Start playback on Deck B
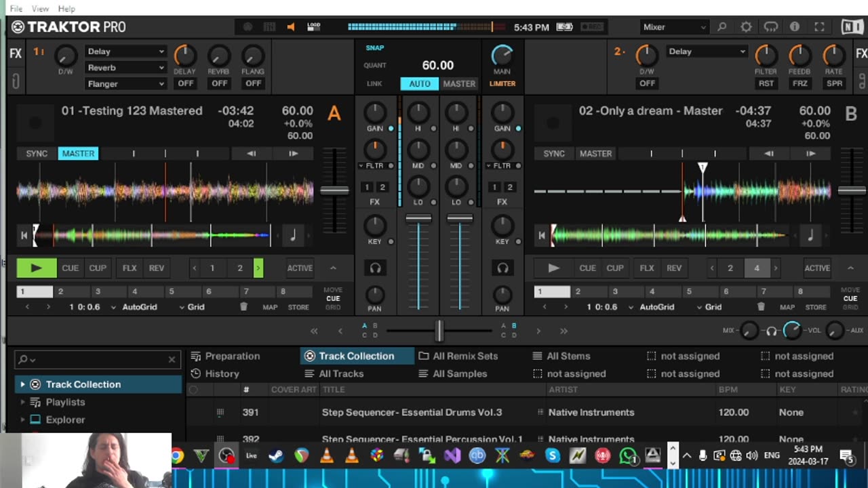The height and width of the screenshot is (488, 868). pos(553,268)
